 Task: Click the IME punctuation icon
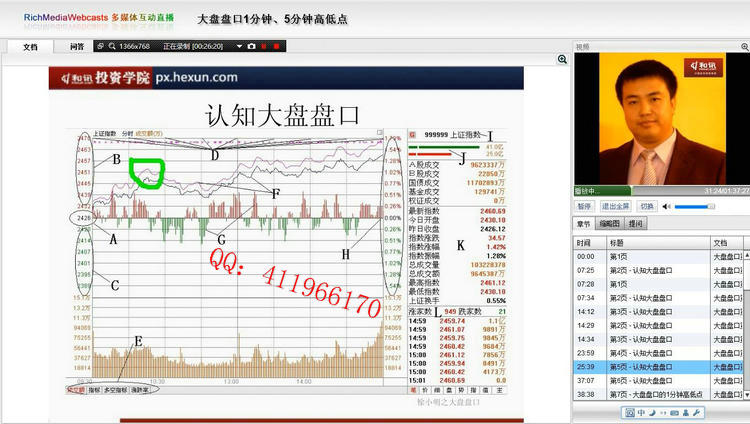[x=663, y=413]
